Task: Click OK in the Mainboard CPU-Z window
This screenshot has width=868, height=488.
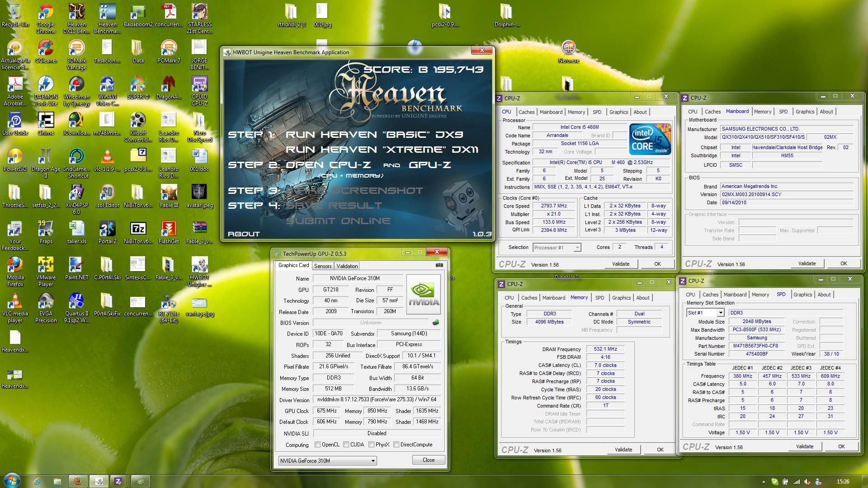Action: point(844,263)
